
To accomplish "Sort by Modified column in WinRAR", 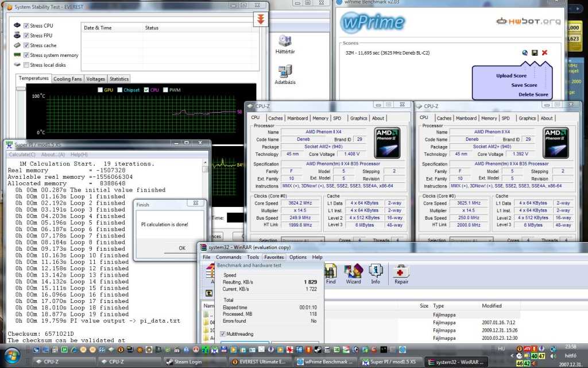I will (x=501, y=306).
